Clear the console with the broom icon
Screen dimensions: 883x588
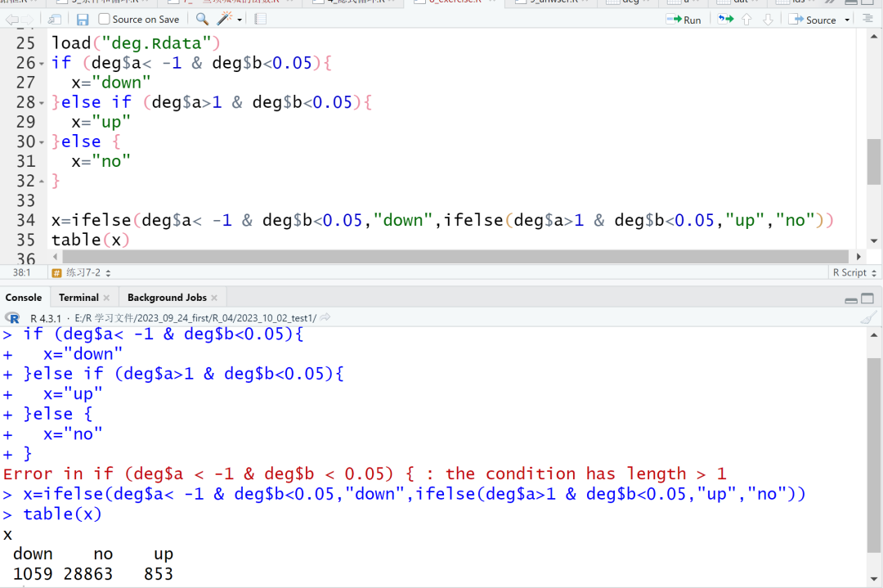867,318
